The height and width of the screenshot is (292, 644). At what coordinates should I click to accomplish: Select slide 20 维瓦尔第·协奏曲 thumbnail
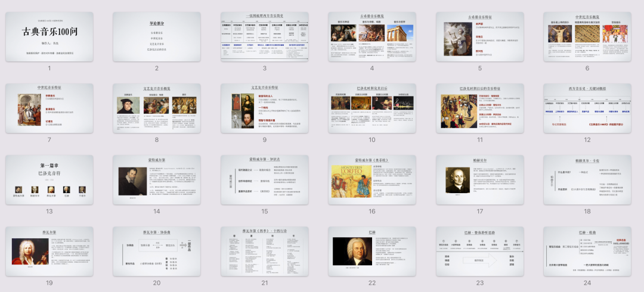(x=157, y=251)
